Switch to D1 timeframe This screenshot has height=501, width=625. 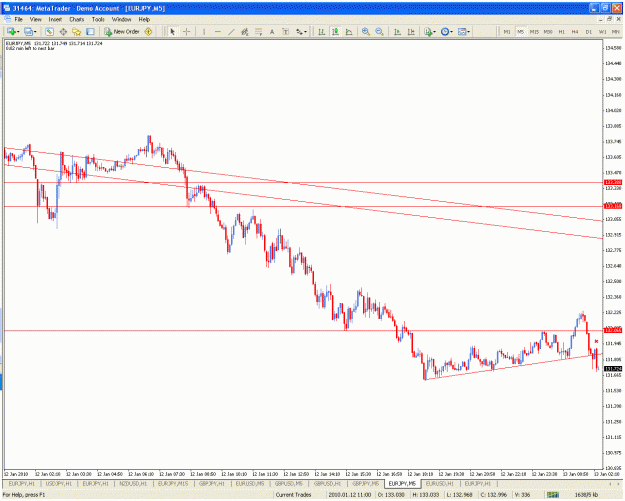(x=589, y=31)
